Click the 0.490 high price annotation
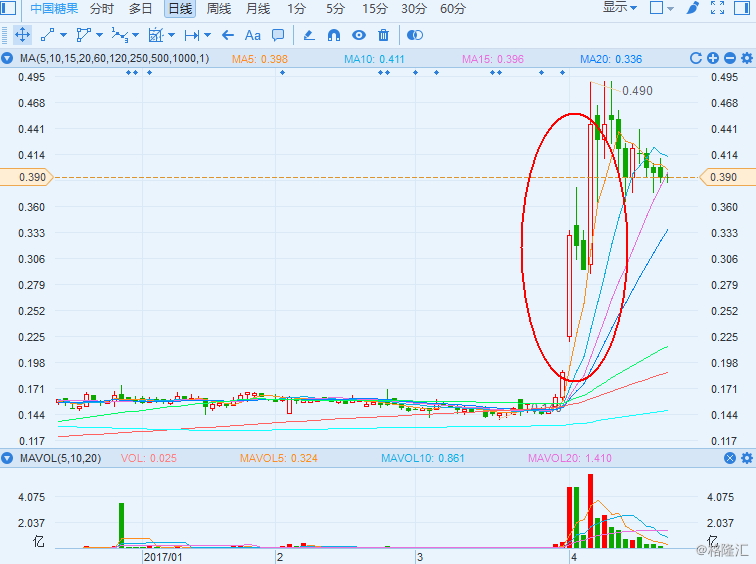This screenshot has width=756, height=564. (637, 91)
